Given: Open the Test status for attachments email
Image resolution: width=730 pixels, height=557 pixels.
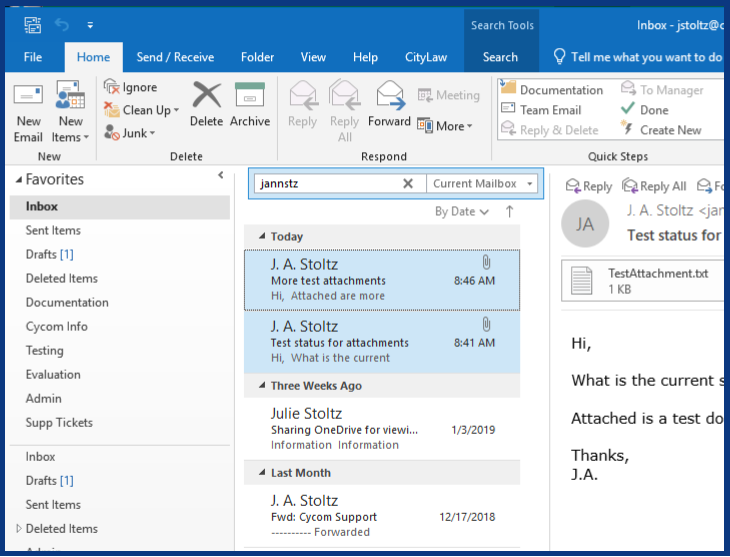Looking at the screenshot, I should pyautogui.click(x=382, y=342).
